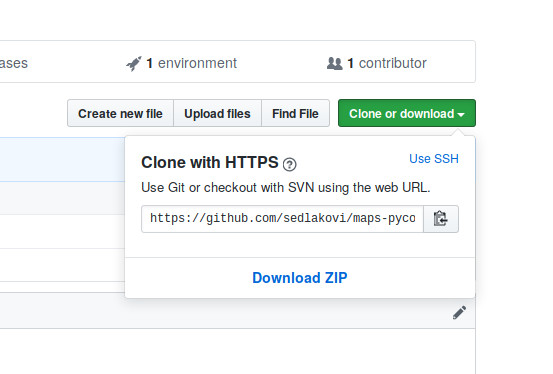Open the Clone with HTTPS help icon
The height and width of the screenshot is (374, 553).
click(290, 164)
